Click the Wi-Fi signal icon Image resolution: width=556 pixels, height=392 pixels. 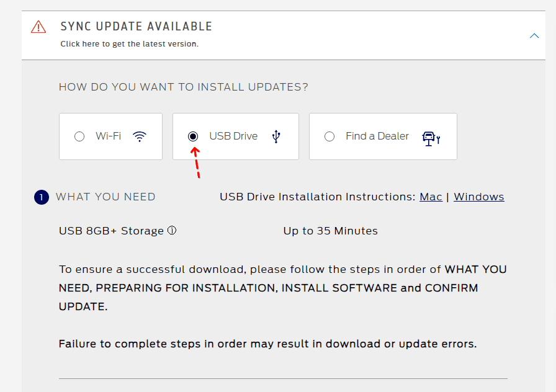(x=140, y=136)
